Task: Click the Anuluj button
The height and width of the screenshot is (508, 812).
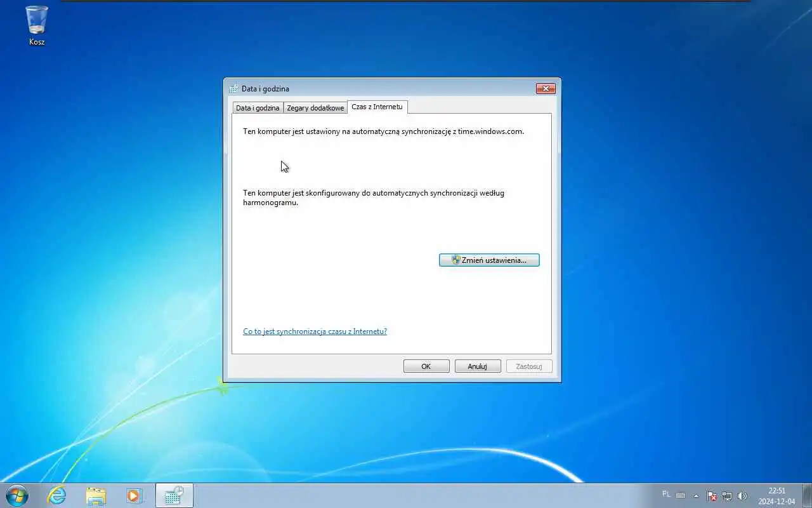Action: point(478,366)
